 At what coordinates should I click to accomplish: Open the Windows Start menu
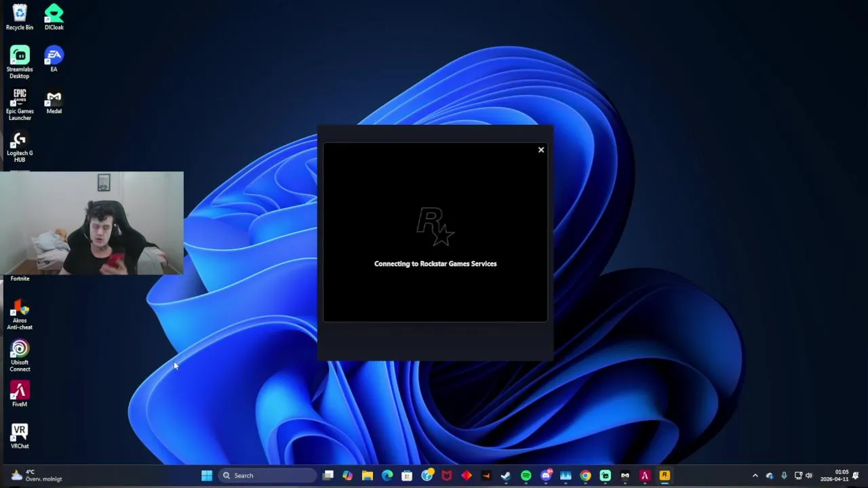[207, 476]
